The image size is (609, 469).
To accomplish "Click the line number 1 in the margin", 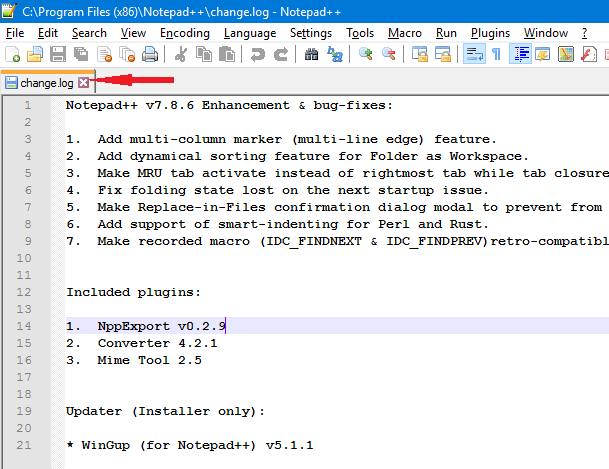I will 28,105.
